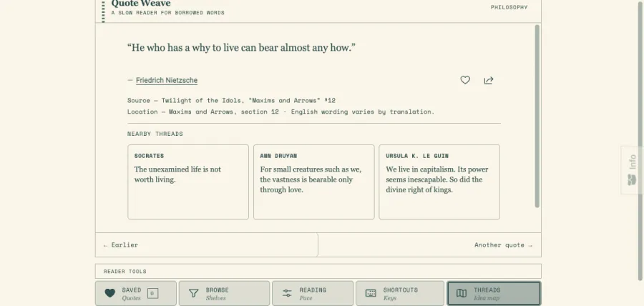This screenshot has height=306, width=644.
Task: Click the Reading sliders icon
Action: [x=287, y=293]
